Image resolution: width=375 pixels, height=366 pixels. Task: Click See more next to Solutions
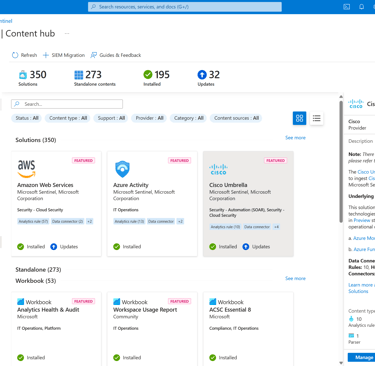(295, 138)
